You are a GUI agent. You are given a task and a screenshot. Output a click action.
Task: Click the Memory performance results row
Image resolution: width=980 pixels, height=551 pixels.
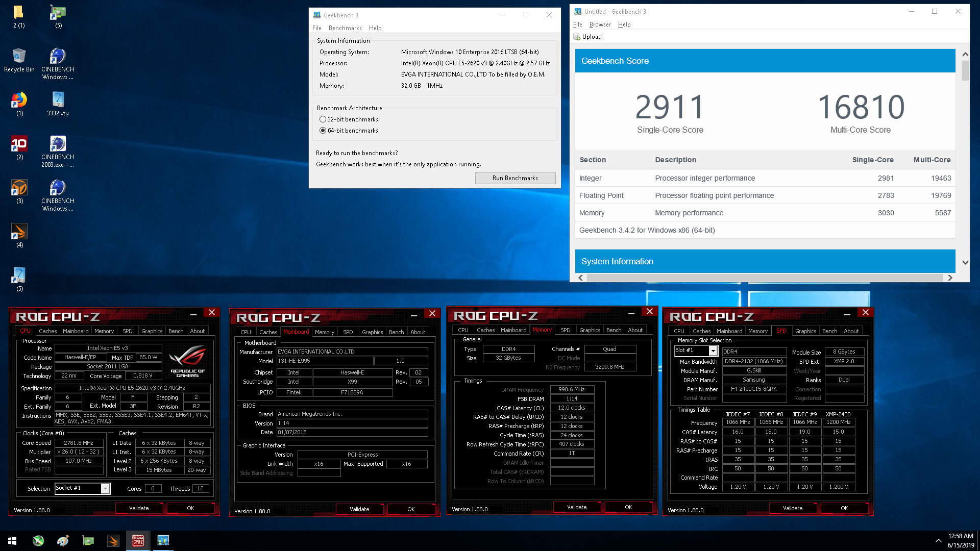(x=765, y=213)
